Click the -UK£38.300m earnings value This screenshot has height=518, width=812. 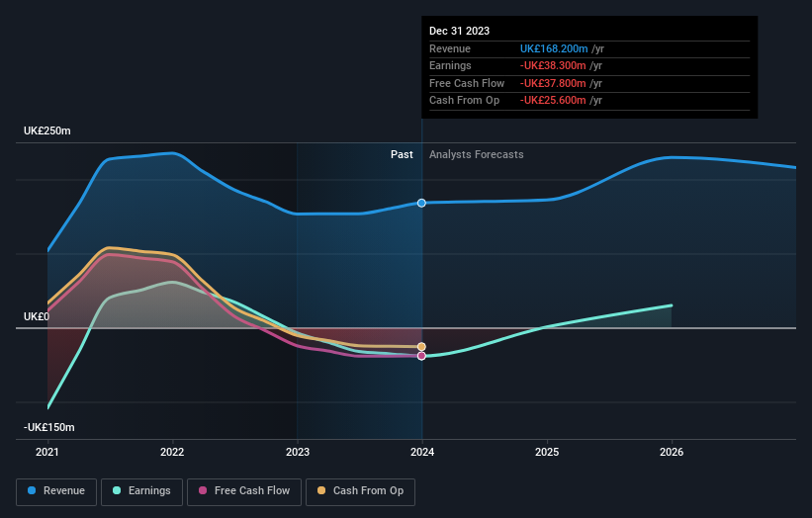[x=553, y=65]
